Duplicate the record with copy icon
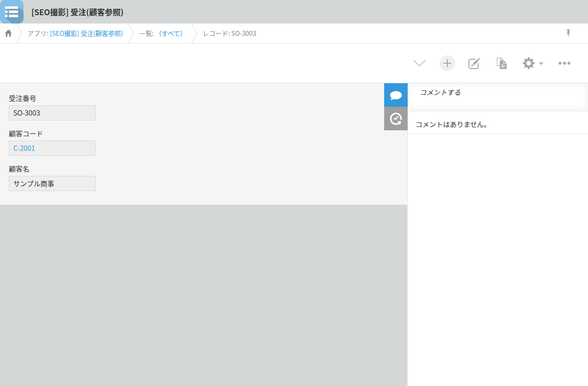Image resolution: width=588 pixels, height=386 pixels. [x=501, y=63]
